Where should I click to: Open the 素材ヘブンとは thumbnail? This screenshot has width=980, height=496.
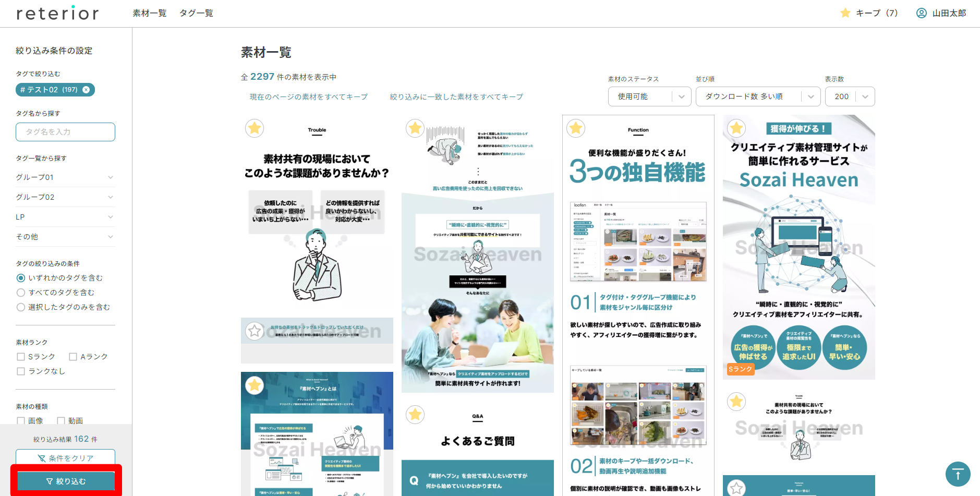(317, 434)
